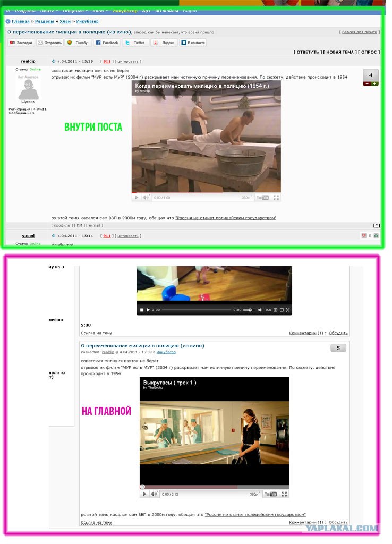Viewport: 392px width, 544px height.
Task: Create an ОПРОС poll
Action: [369, 53]
